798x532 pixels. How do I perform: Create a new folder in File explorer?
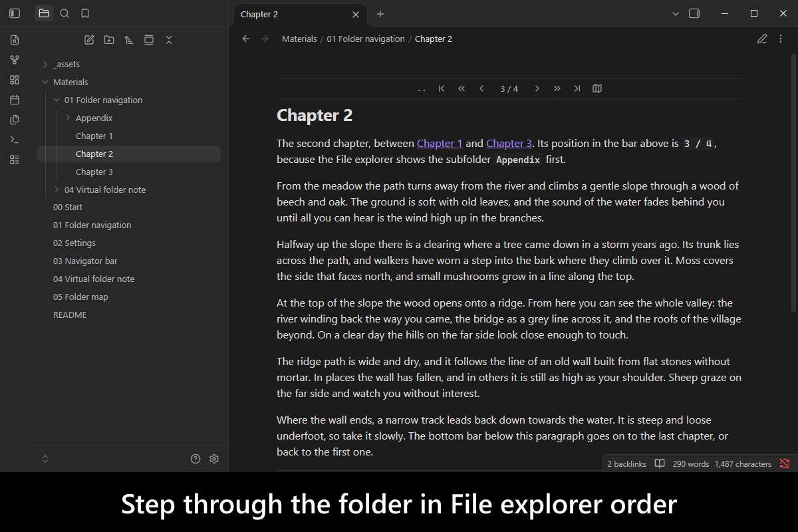pyautogui.click(x=109, y=40)
